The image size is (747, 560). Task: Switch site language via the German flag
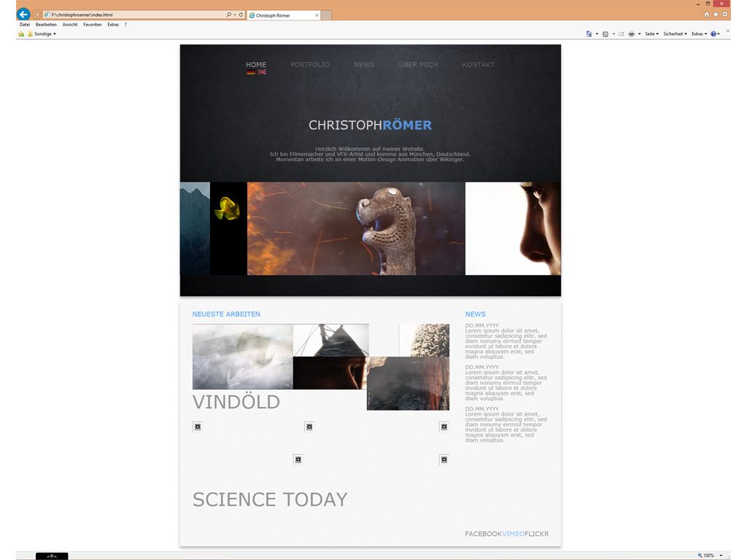[251, 72]
